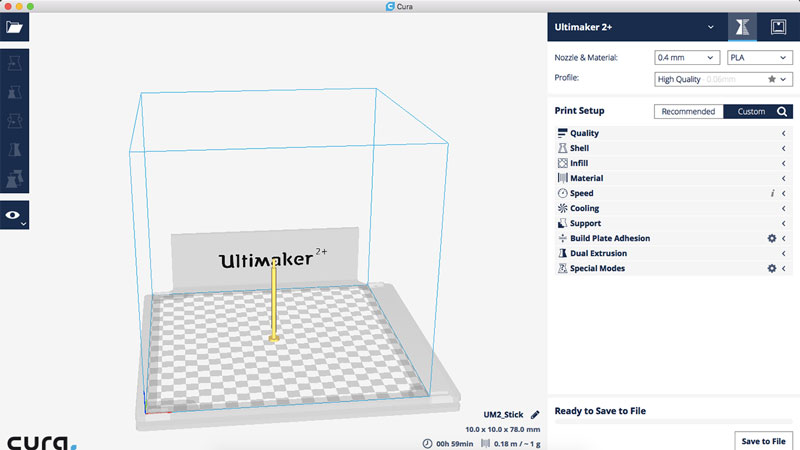The image size is (800, 450).
Task: Select the Mirror tool in left toolbar
Action: point(14,149)
